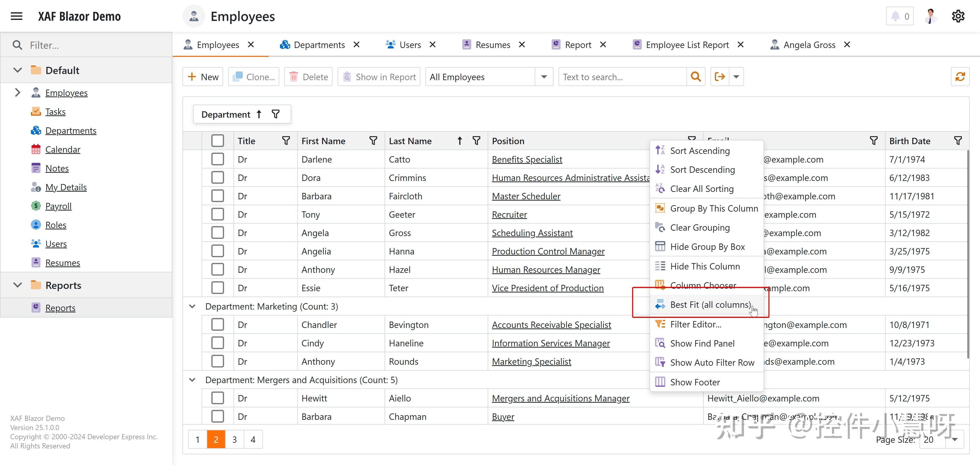Image resolution: width=980 pixels, height=465 pixels.
Task: Open the search magnifier in toolbar
Action: pos(696,77)
